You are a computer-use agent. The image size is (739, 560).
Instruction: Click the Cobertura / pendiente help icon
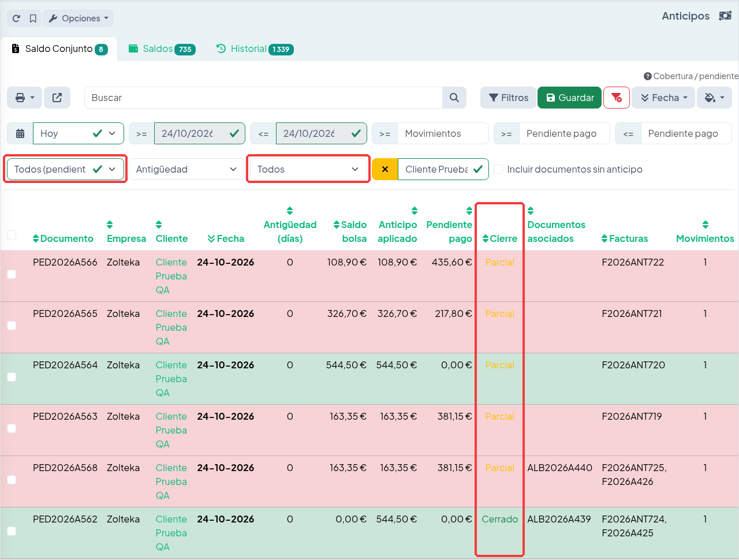click(648, 76)
